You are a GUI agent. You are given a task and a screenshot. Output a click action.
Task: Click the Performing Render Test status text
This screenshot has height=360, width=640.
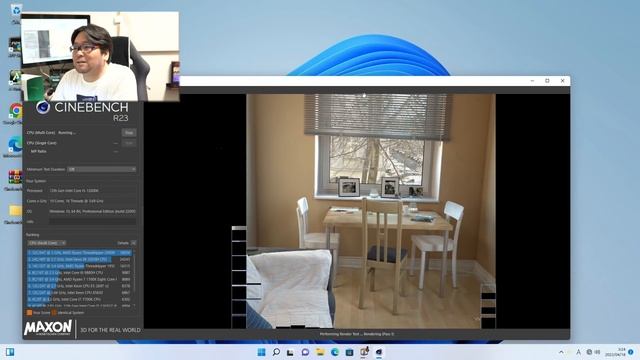coord(357,334)
